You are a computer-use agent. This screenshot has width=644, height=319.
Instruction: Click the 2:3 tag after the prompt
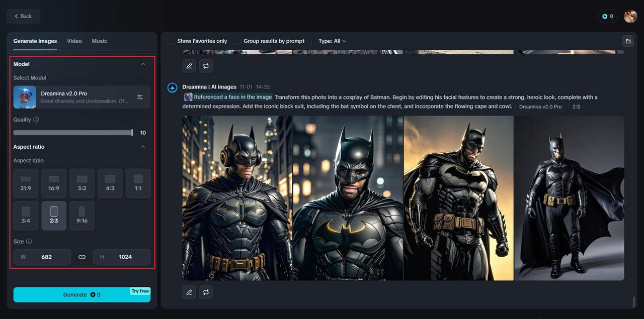pyautogui.click(x=576, y=107)
